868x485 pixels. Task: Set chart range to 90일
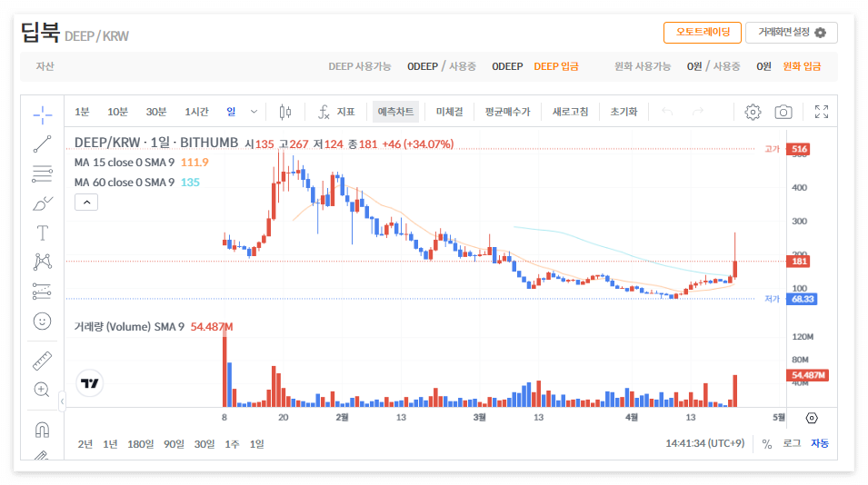click(174, 444)
